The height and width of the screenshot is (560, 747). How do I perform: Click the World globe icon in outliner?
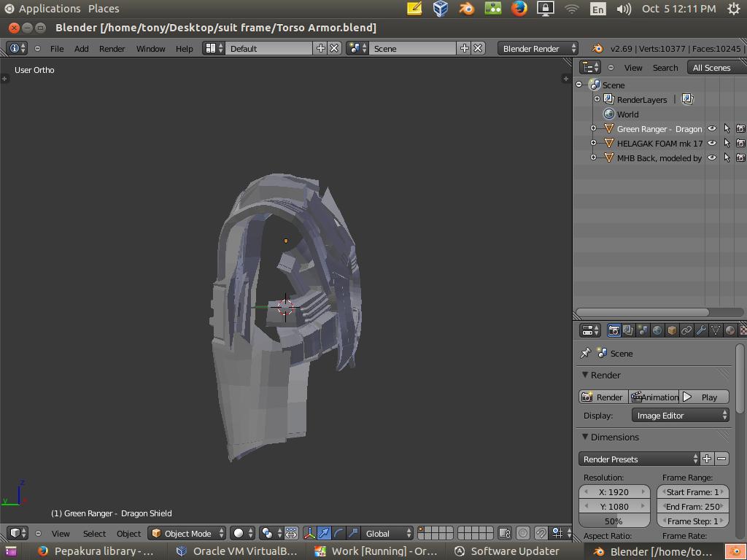pyautogui.click(x=609, y=114)
